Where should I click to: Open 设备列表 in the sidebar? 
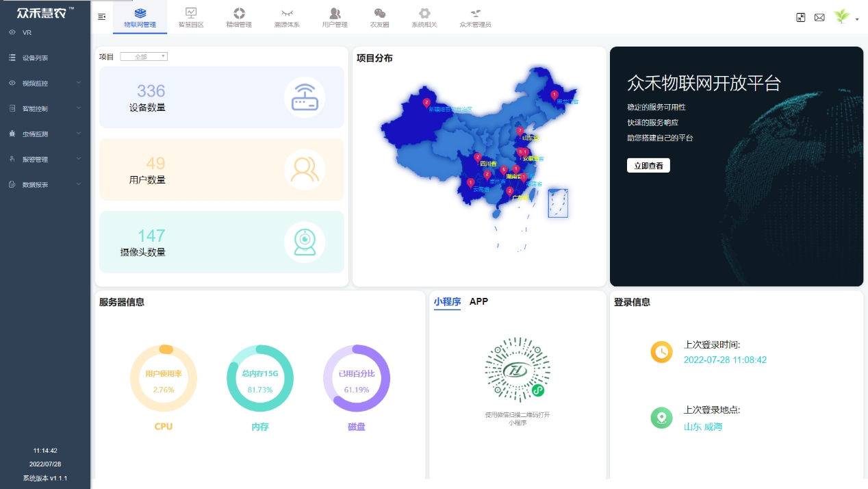click(36, 58)
